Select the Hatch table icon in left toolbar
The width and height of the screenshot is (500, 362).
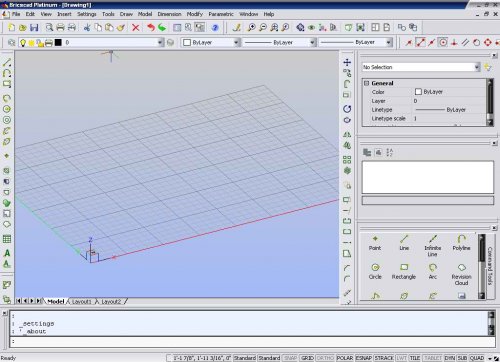pyautogui.click(x=7, y=239)
